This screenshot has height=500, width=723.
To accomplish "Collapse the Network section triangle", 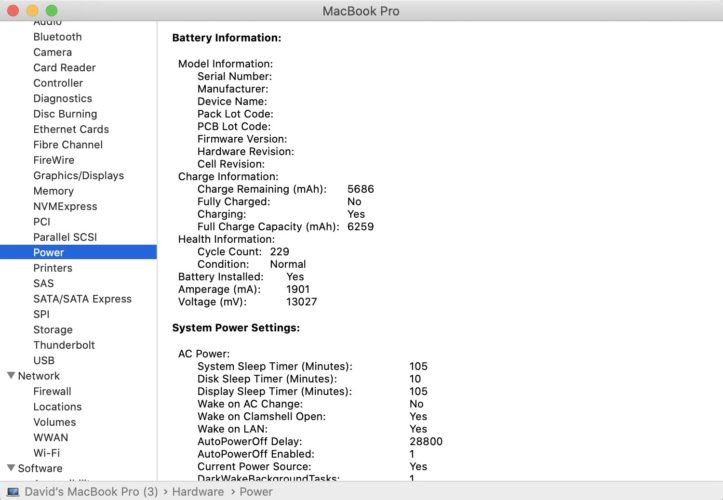I will coord(11,375).
